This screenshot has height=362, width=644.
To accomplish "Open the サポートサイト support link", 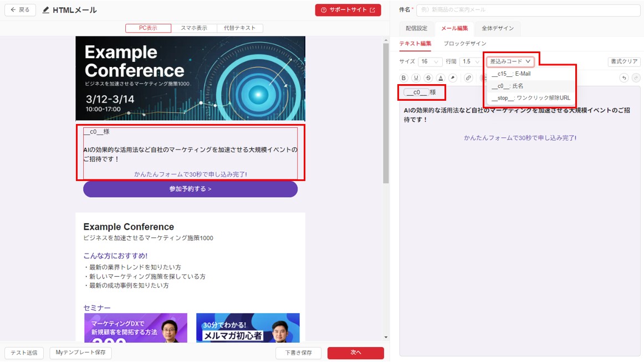I will coord(348,10).
